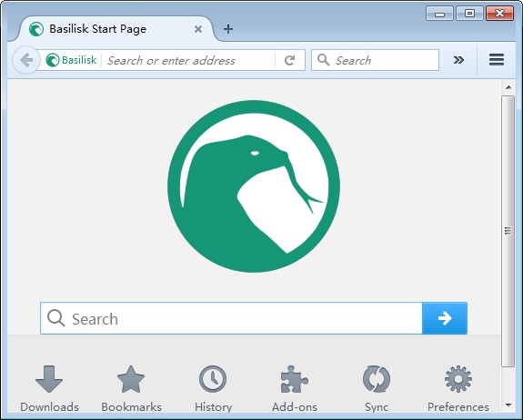Click the back arrow button

26,60
